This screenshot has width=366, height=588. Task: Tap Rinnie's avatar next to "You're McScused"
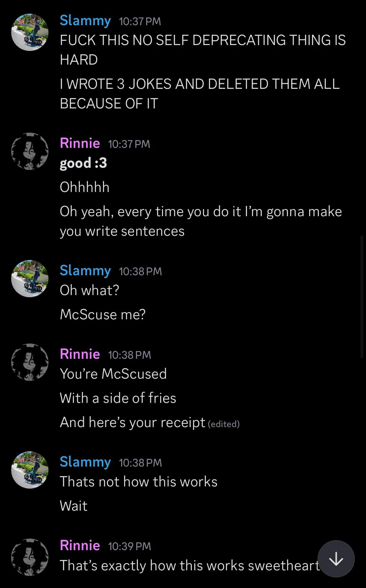coord(30,362)
